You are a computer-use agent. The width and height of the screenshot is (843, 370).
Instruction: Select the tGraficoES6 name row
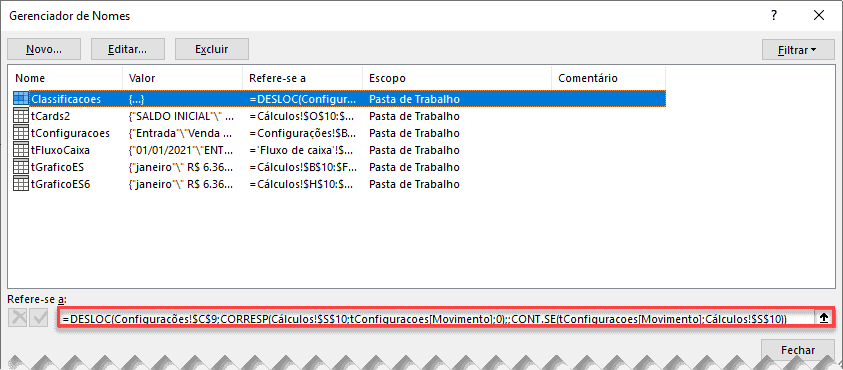coord(340,184)
